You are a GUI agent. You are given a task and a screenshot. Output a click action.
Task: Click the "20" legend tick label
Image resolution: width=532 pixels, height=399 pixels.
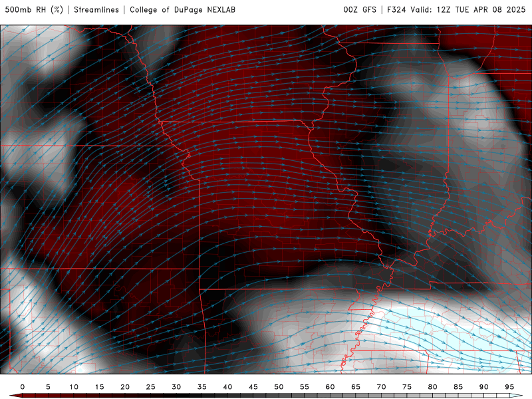[125, 387]
